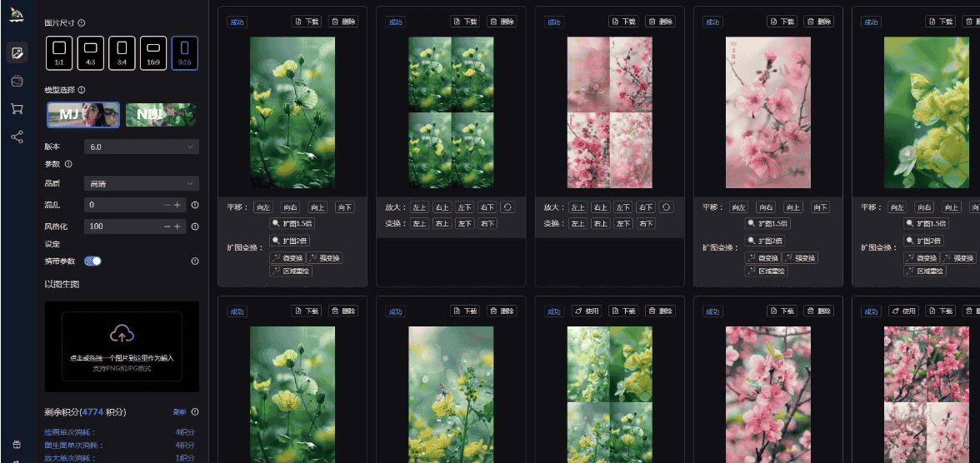Click 扩图1.5倍 in top-row fourth pink blossom card

click(766, 223)
